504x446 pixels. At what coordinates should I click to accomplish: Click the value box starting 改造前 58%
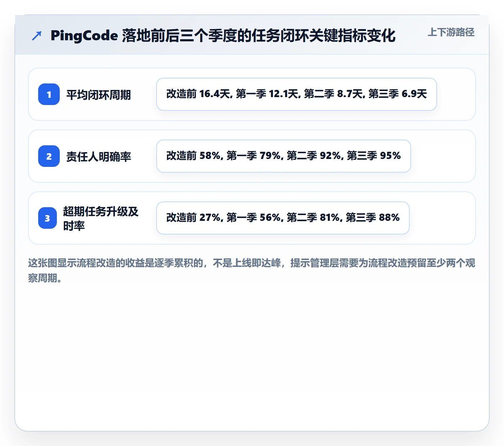[284, 156]
